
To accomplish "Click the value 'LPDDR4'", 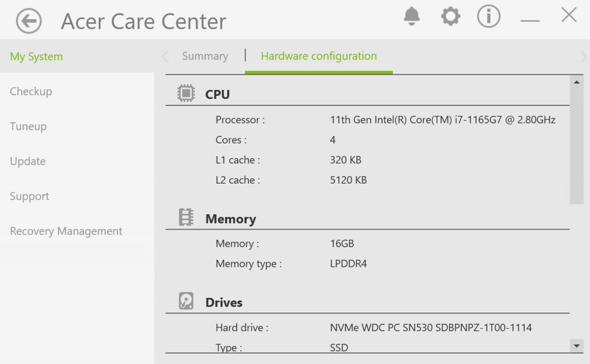I will tap(348, 264).
